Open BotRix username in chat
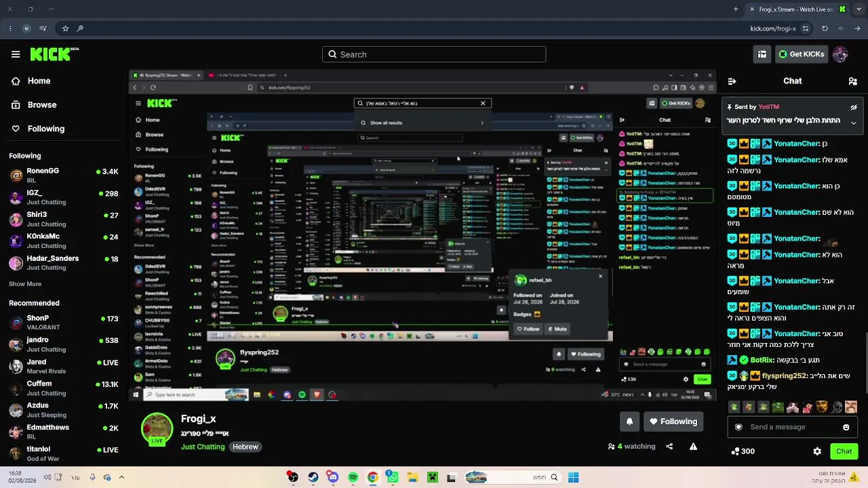Viewport: 868px width, 488px height. tap(762, 360)
